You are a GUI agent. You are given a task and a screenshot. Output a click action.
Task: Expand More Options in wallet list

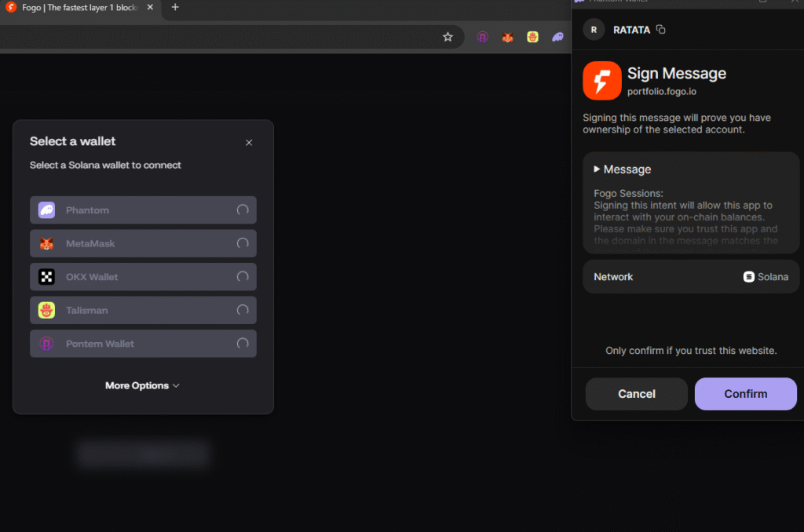[x=142, y=385]
